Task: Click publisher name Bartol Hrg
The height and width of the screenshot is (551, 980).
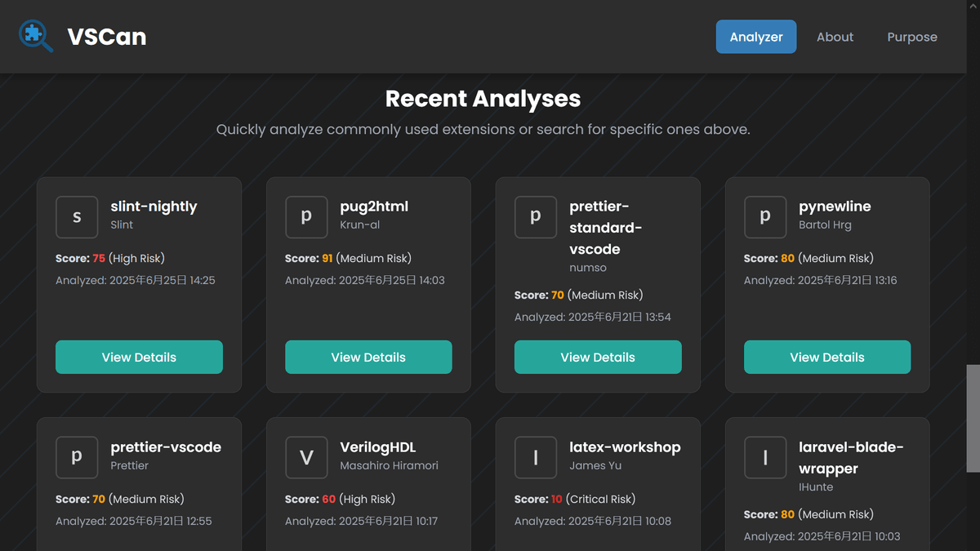Action: pyautogui.click(x=825, y=224)
